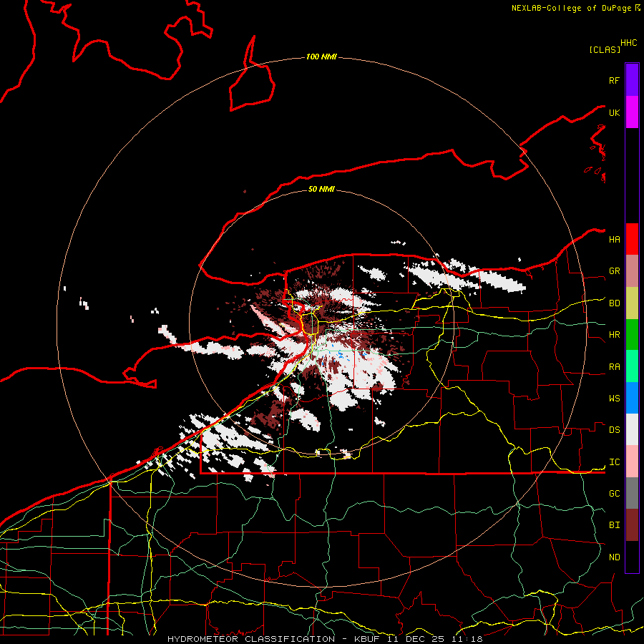Click the GR legend label
The height and width of the screenshot is (644, 644).
(x=614, y=271)
